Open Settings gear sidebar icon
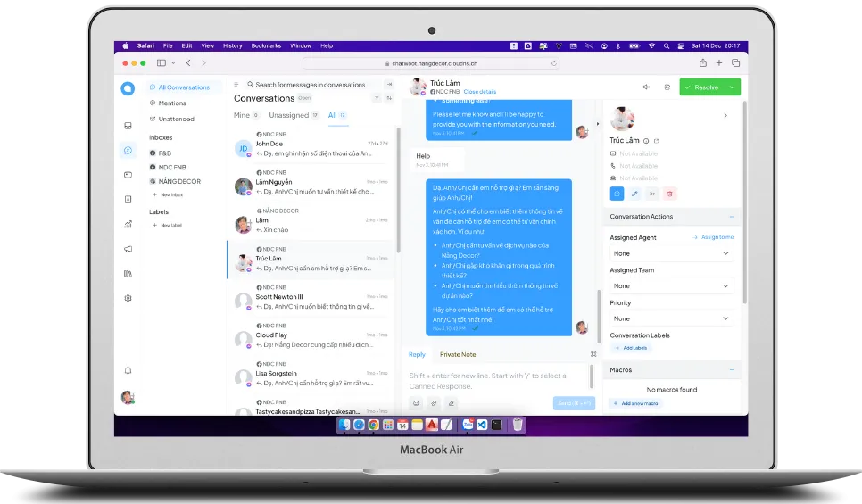 128,298
